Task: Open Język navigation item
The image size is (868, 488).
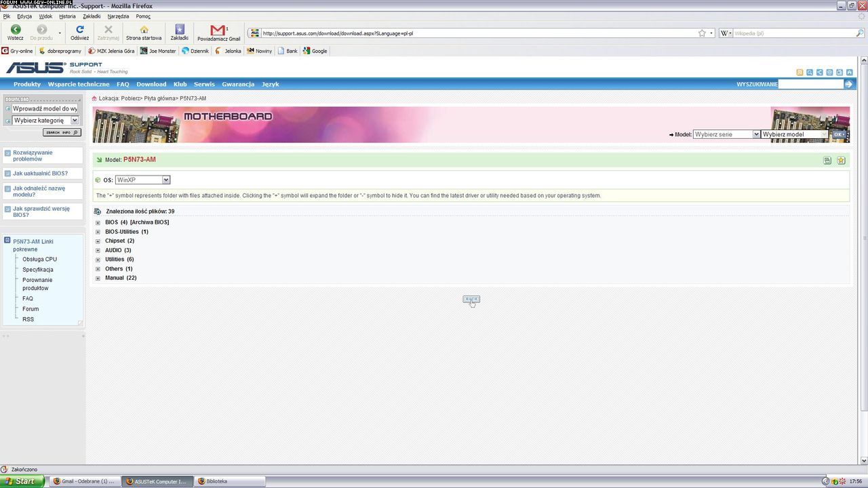Action: click(270, 84)
